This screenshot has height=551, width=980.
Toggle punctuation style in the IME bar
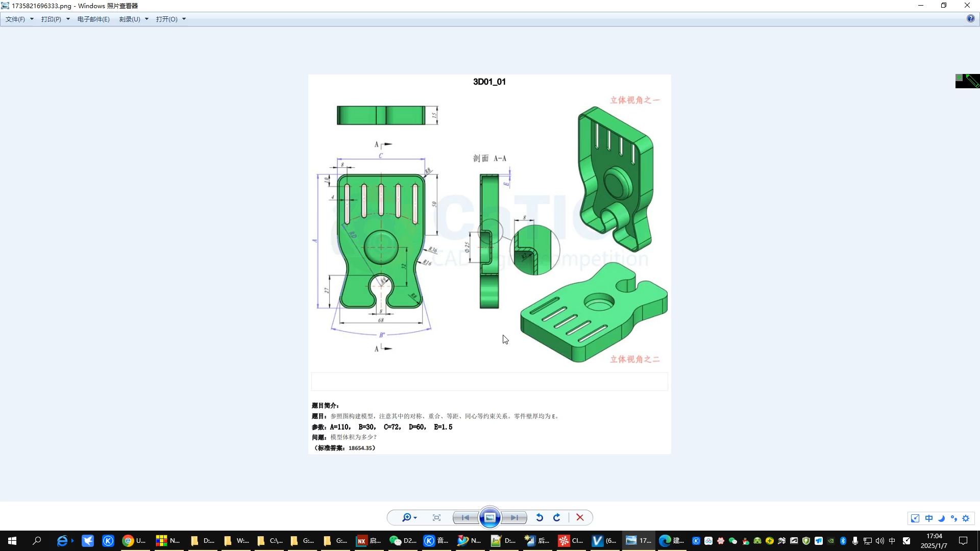[x=953, y=518]
